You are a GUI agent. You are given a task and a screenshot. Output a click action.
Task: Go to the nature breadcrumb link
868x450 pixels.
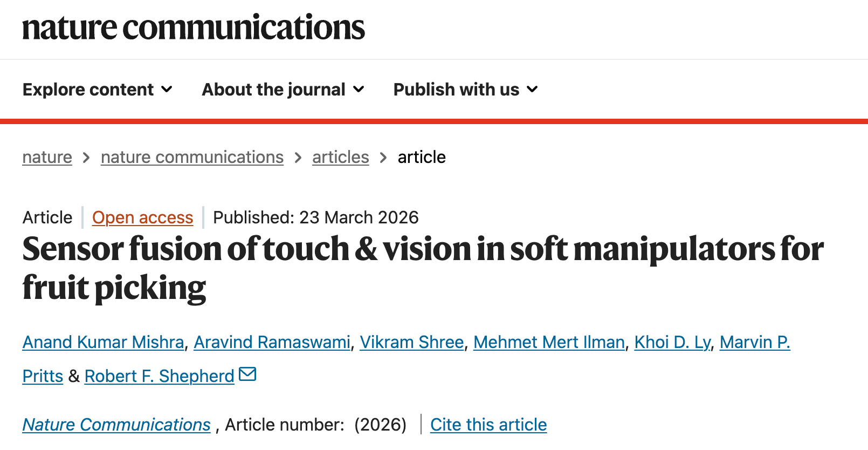[47, 157]
